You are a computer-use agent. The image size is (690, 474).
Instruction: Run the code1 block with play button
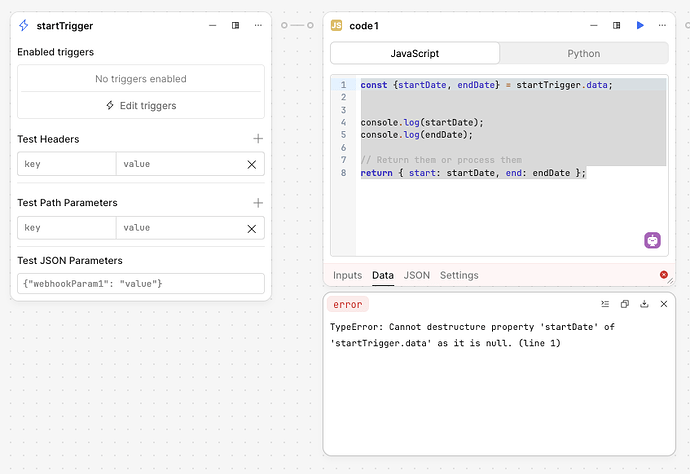click(641, 25)
